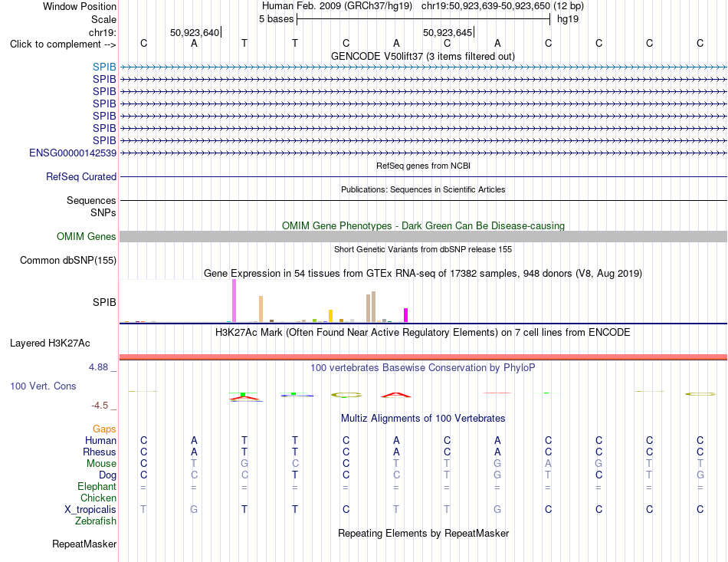Select the Chicken species label
Screen dimensions: 728x562
[98, 498]
